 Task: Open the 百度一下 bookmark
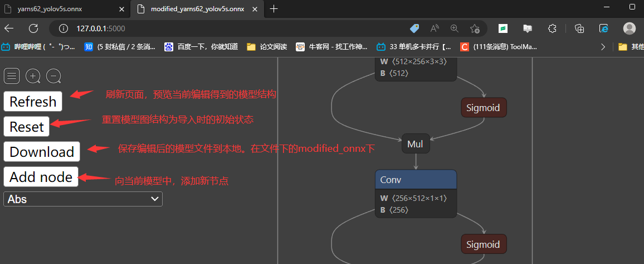(x=201, y=46)
